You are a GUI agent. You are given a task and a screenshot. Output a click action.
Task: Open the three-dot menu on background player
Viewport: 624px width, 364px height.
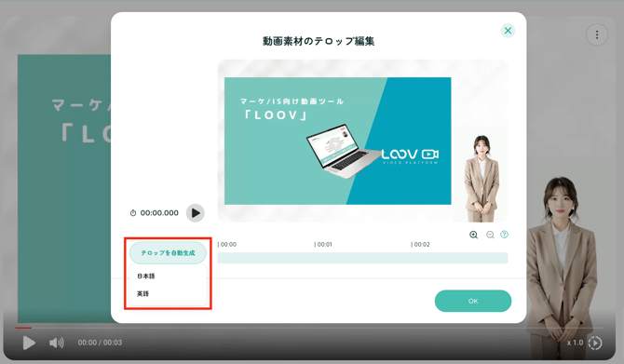click(597, 34)
